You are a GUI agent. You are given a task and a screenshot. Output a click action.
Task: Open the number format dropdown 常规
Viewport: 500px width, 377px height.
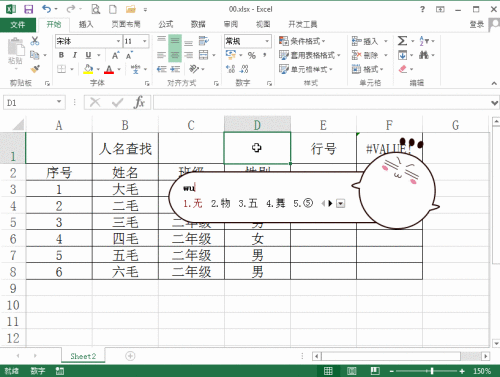tap(267, 41)
